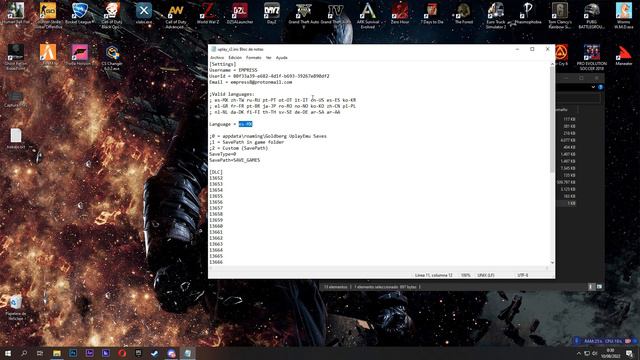Click the [DLC] section header line
This screenshot has height=360, width=640.
pyautogui.click(x=216, y=172)
